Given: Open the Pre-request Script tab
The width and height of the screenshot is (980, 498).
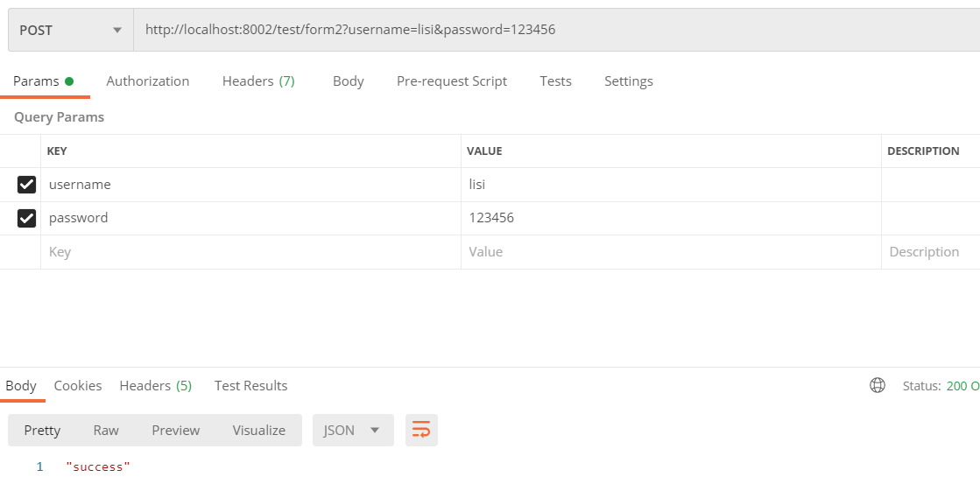Looking at the screenshot, I should coord(452,81).
